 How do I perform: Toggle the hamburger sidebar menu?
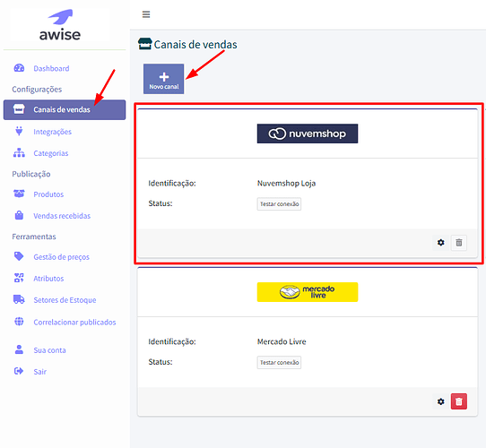146,14
